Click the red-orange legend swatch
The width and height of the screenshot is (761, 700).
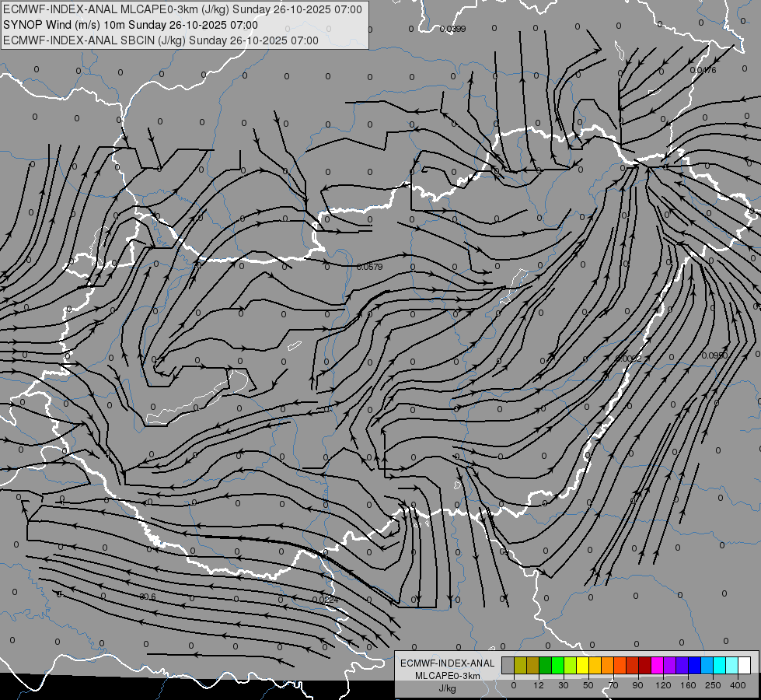(x=620, y=665)
